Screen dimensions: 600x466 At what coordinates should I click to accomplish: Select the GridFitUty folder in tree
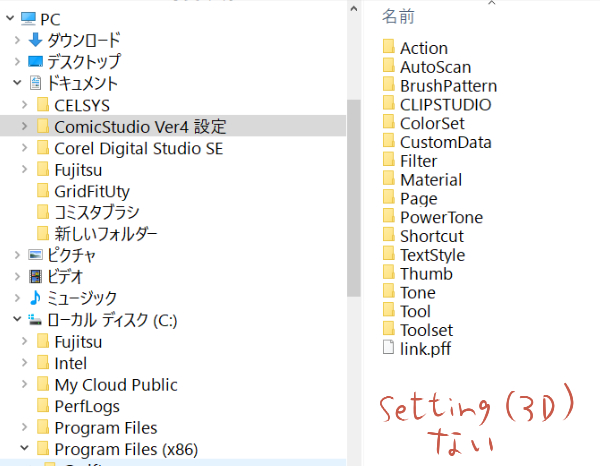(x=92, y=191)
